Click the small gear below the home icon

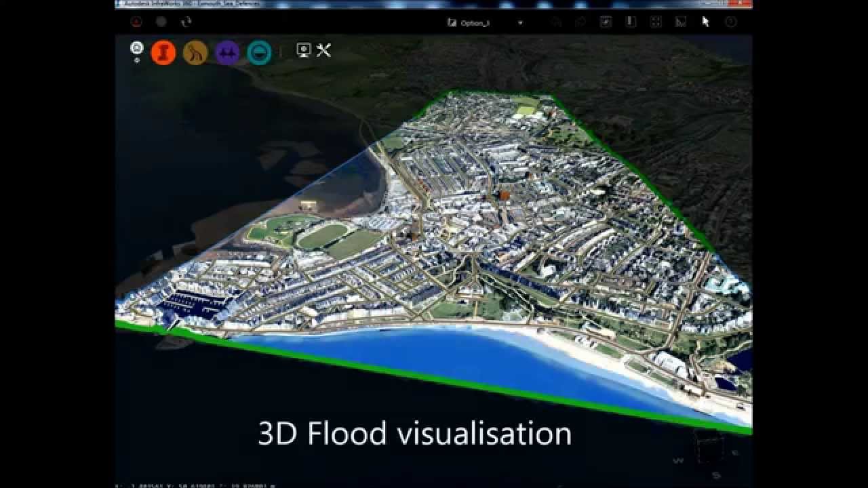point(137,60)
